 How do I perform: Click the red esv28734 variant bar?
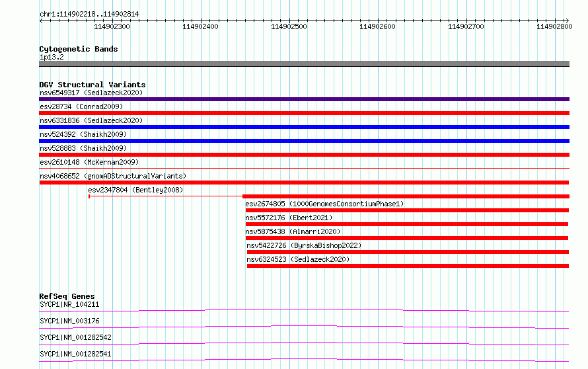[304, 113]
